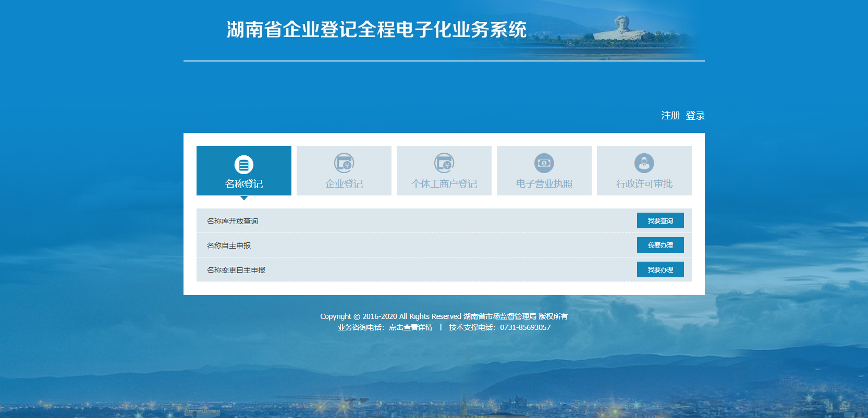
Task: Click the 个体工商户登记 tab icon
Action: point(444,163)
